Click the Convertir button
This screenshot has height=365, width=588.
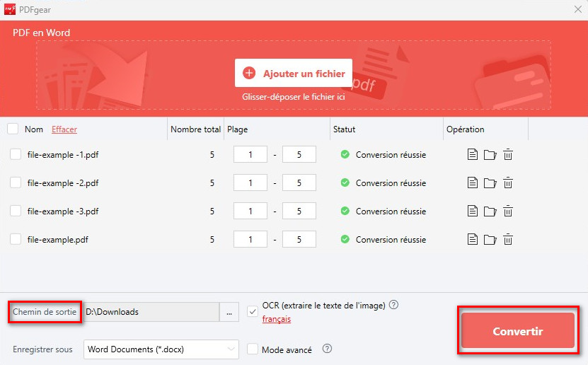click(518, 331)
